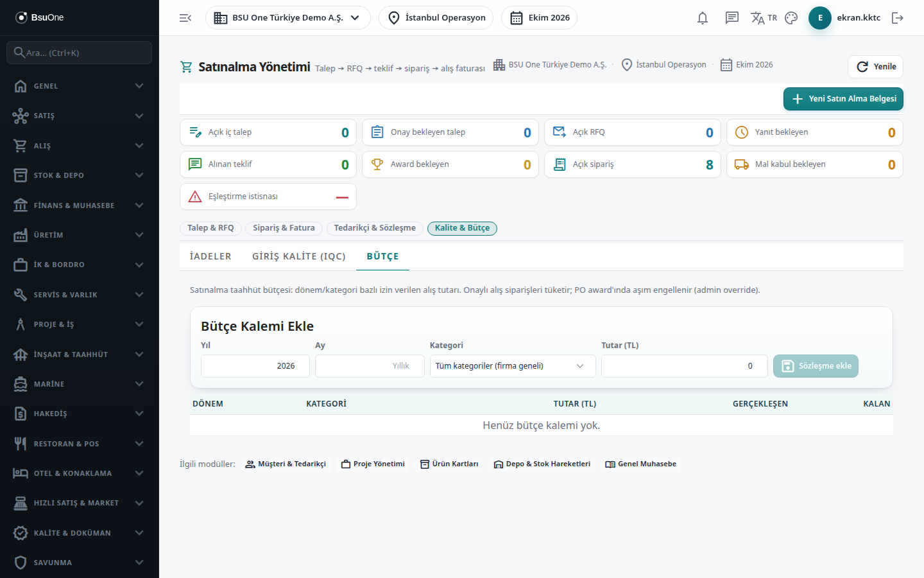924x578 pixels.
Task: Click the E user avatar
Action: 820,18
